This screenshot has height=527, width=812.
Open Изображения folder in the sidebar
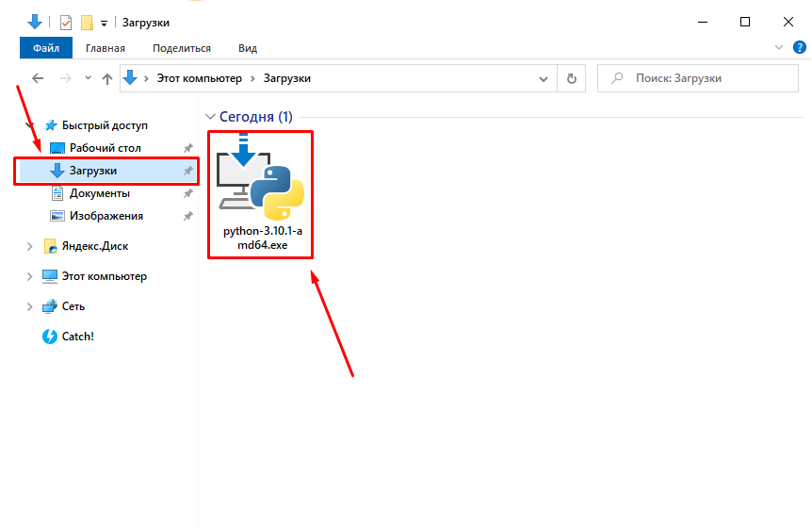click(x=106, y=216)
